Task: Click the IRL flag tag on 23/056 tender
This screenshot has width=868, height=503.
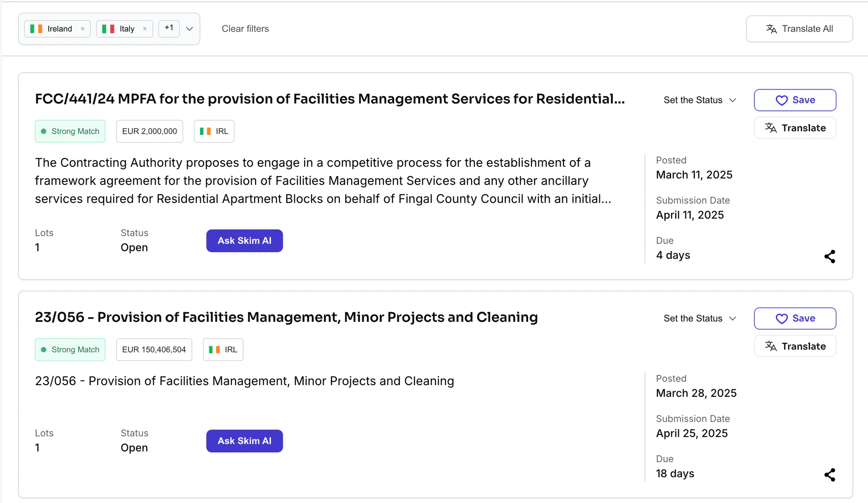Action: point(223,350)
